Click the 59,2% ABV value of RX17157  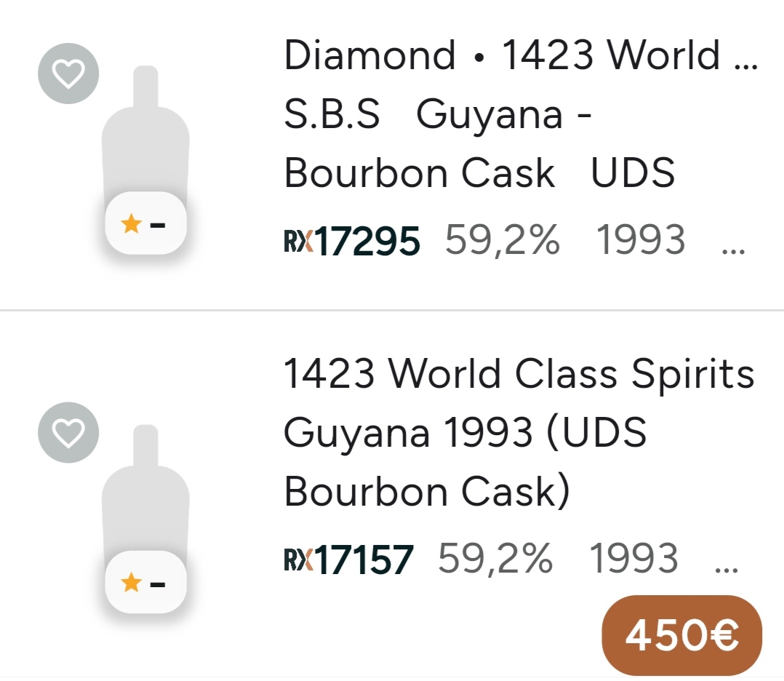[x=495, y=559]
